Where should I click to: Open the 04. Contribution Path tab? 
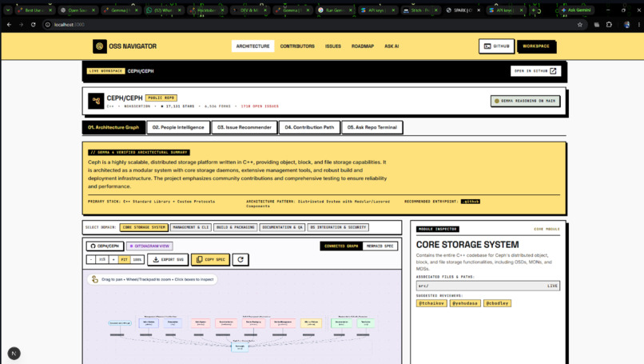(309, 127)
